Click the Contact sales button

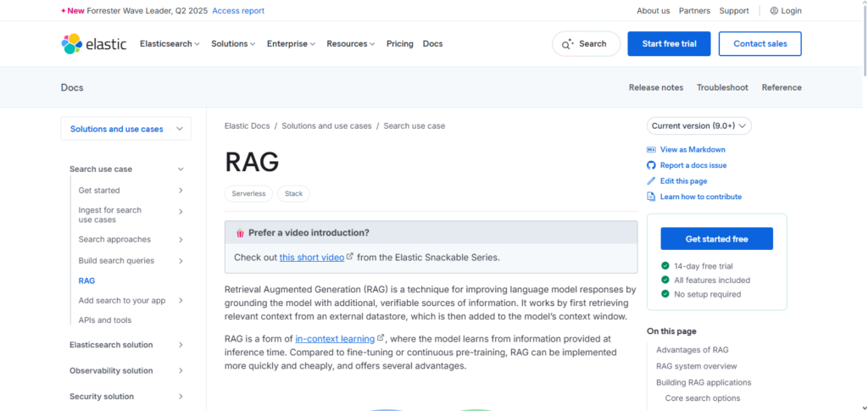760,44
